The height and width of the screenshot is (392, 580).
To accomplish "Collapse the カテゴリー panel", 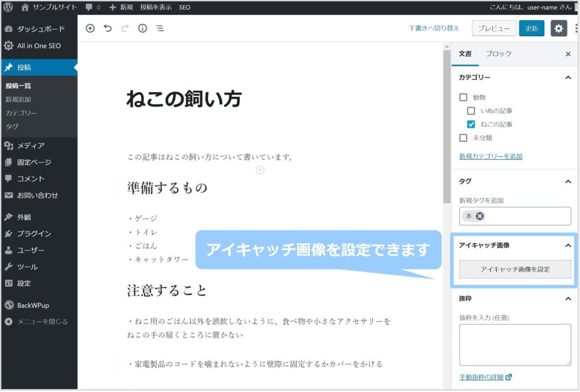I will tap(568, 78).
